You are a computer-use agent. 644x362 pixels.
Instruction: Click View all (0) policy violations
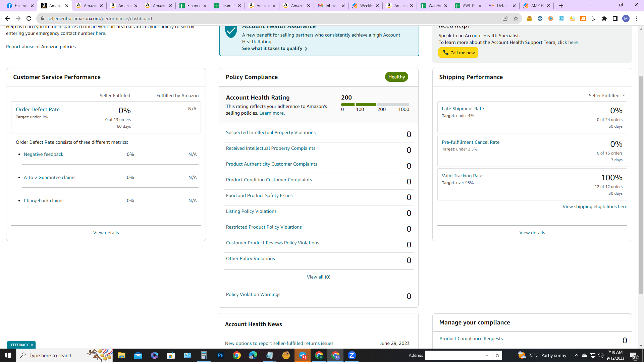point(319,277)
